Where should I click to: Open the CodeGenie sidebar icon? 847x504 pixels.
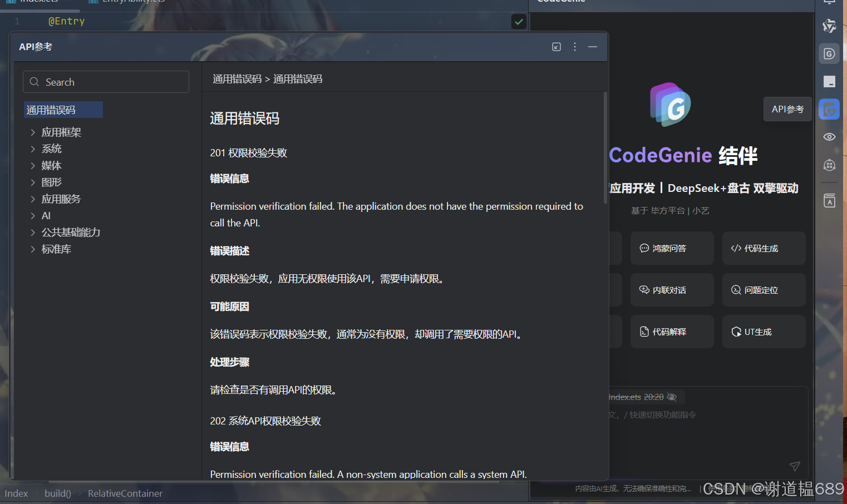click(x=829, y=54)
